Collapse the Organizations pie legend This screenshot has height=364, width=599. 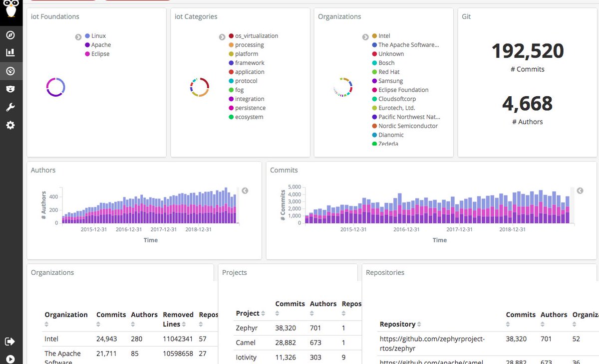(365, 36)
